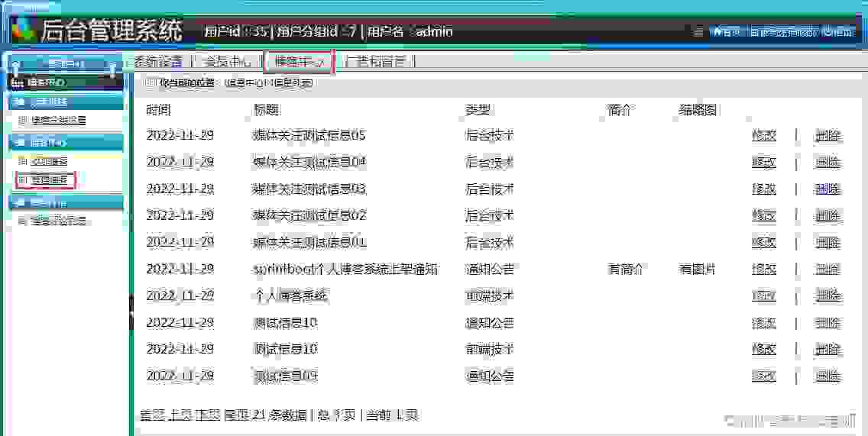The width and height of the screenshot is (868, 436).
Task: Click 修改 for 媒体关注测试信息03
Action: click(764, 189)
